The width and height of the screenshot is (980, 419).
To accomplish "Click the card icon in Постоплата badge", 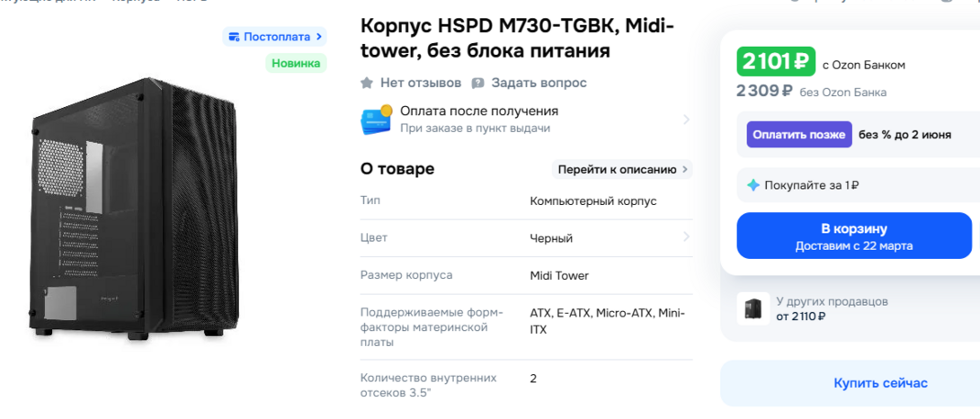I will [x=235, y=37].
